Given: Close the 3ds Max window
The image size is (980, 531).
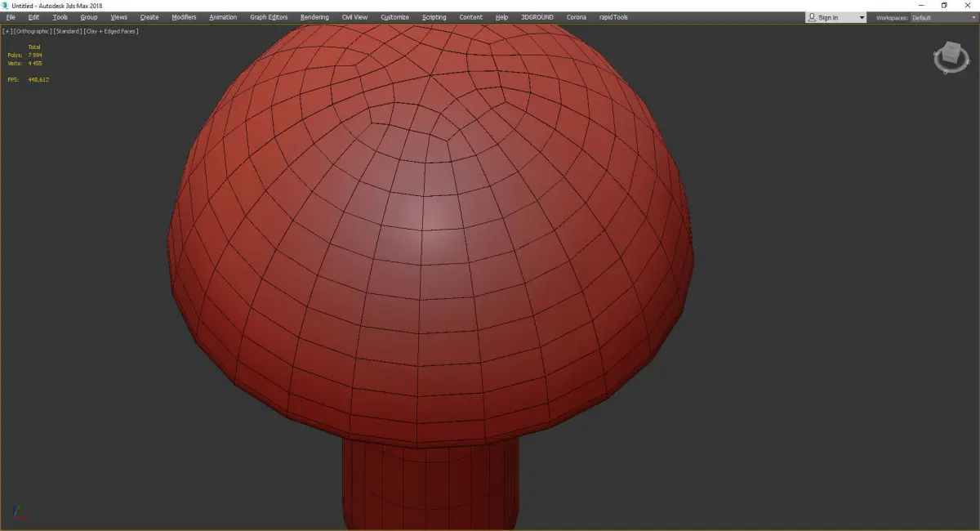Looking at the screenshot, I should click(x=968, y=6).
